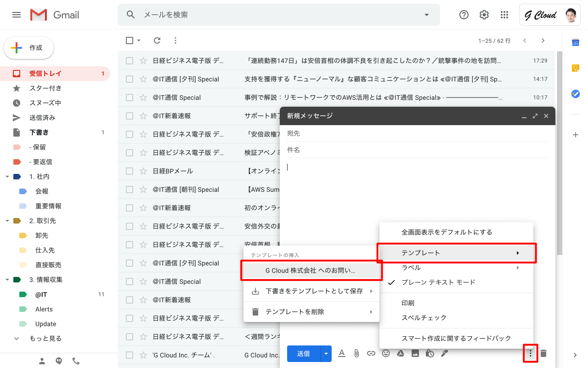Viewport: 588px width, 368px height.
Task: Get add-ons via the plus icon
Action: coord(575,135)
